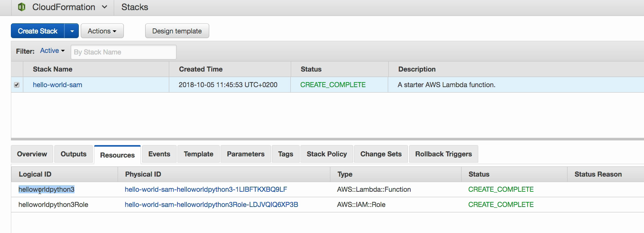Sort stacks by Stack Name column

click(x=52, y=69)
